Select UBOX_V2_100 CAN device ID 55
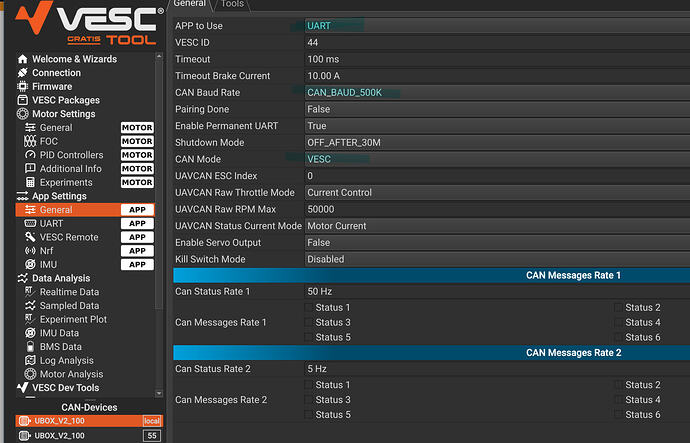Screen dimensions: 690x443 (89, 436)
